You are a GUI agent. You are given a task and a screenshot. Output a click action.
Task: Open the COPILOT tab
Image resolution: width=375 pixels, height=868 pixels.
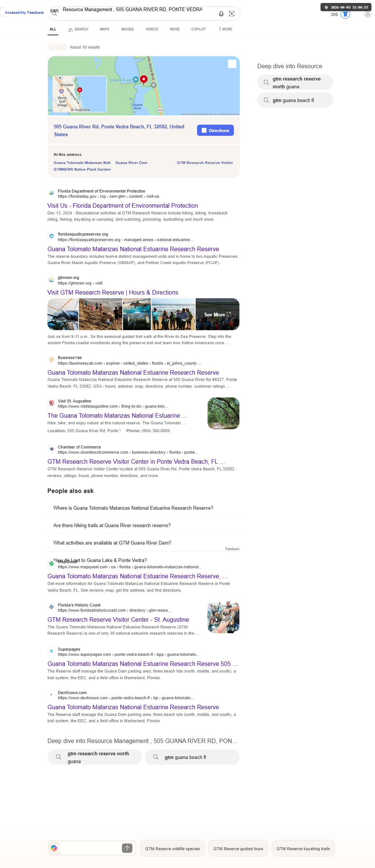[199, 29]
